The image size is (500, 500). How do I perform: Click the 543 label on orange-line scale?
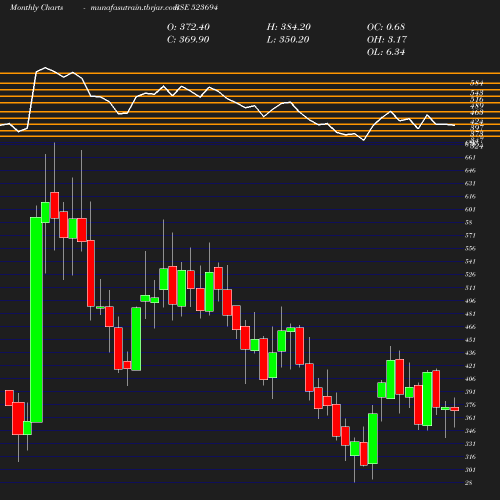click(x=477, y=93)
